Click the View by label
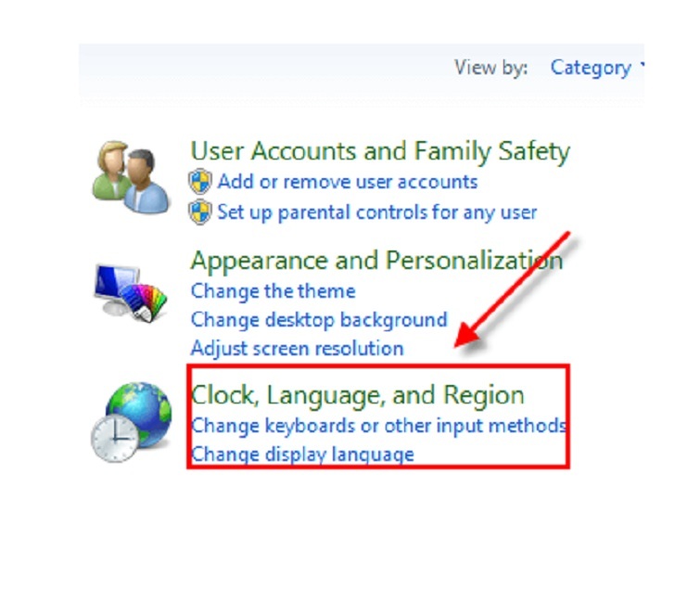 point(491,68)
